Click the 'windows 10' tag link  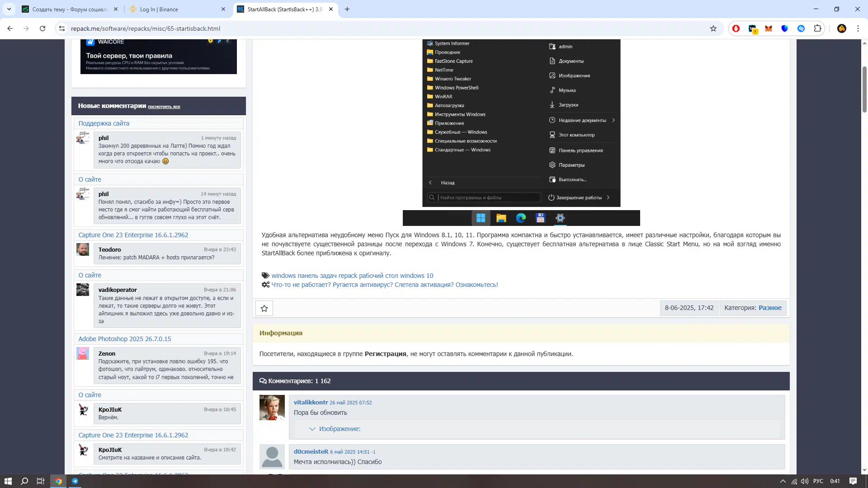[416, 276]
